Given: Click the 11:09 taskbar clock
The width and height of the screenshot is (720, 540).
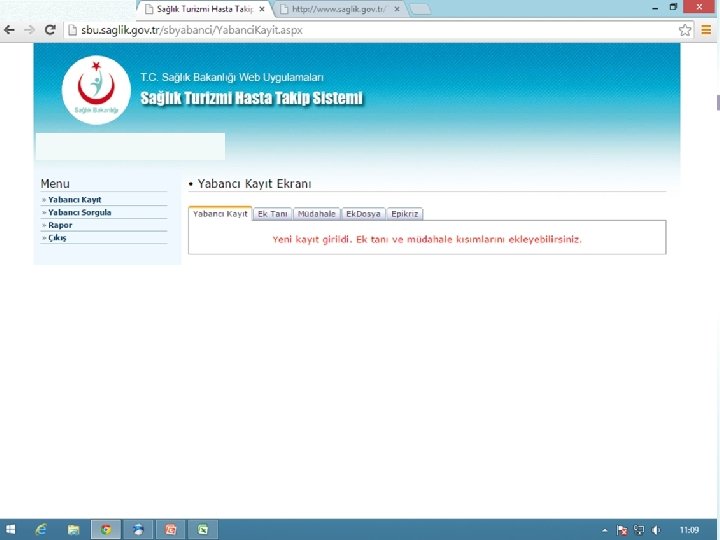Looking at the screenshot, I should [x=689, y=530].
